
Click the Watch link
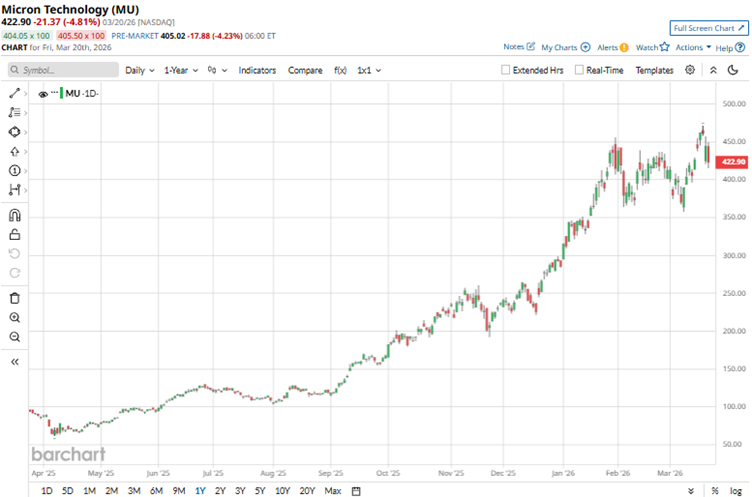pyautogui.click(x=647, y=47)
